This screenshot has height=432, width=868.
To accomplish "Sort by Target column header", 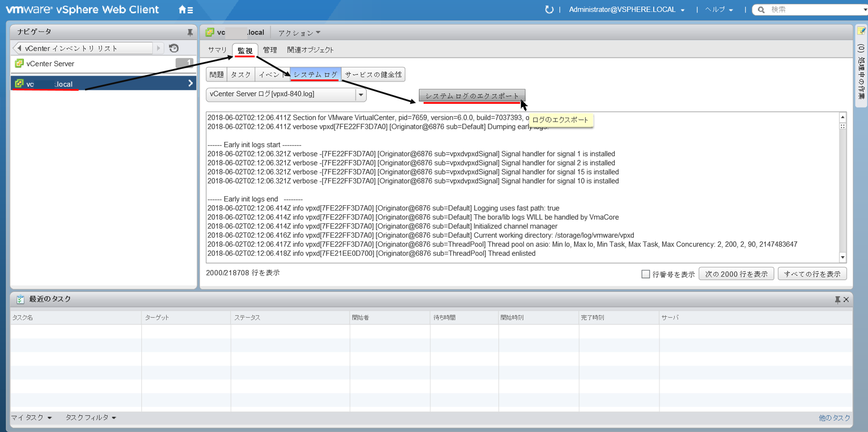I will click(x=186, y=318).
